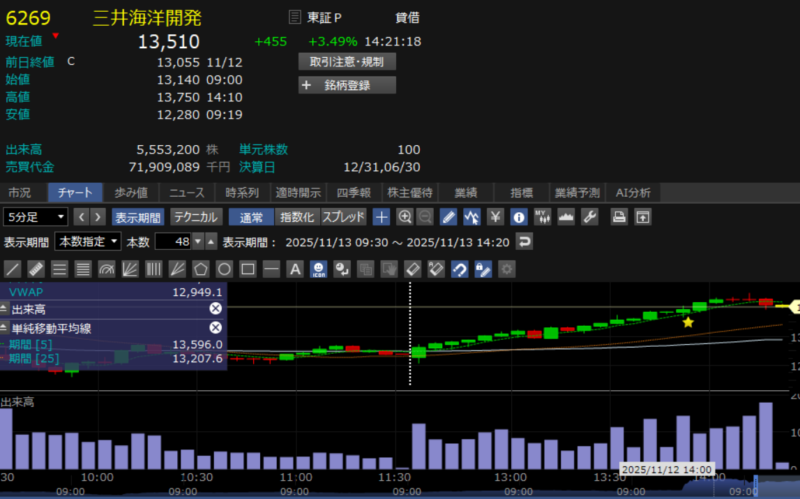Toggle the 通常 chart mode button
Image resolution: width=800 pixels, height=499 pixels.
[x=251, y=217]
